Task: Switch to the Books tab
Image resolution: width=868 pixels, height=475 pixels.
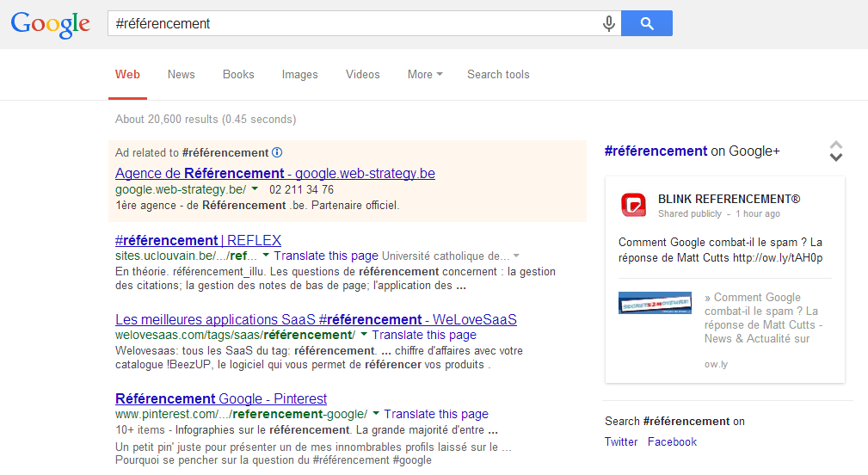Action: (238, 74)
